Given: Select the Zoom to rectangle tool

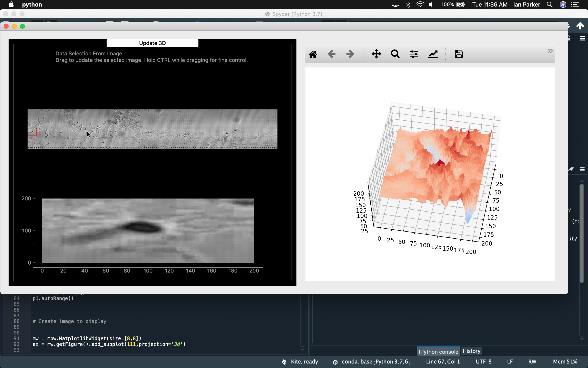Looking at the screenshot, I should click(x=395, y=54).
